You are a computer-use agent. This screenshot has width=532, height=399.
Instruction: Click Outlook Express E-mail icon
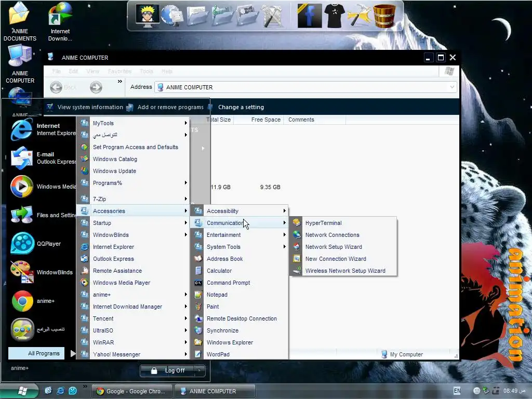point(22,158)
